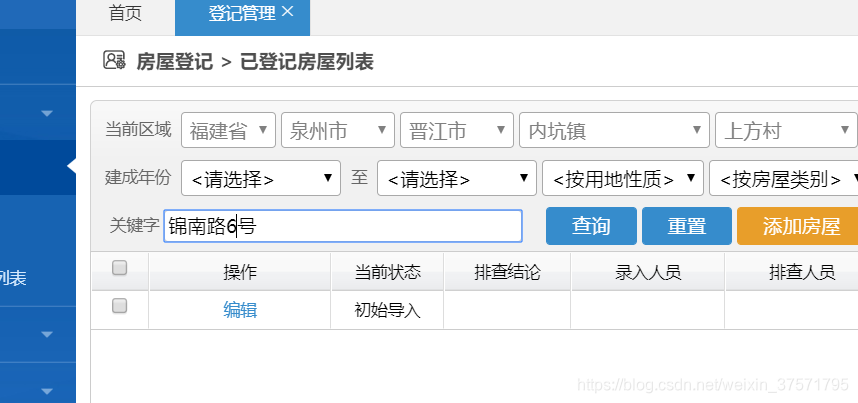858x403 pixels.
Task: Tick the checkbox in the 初始导入 row
Action: [x=119, y=306]
